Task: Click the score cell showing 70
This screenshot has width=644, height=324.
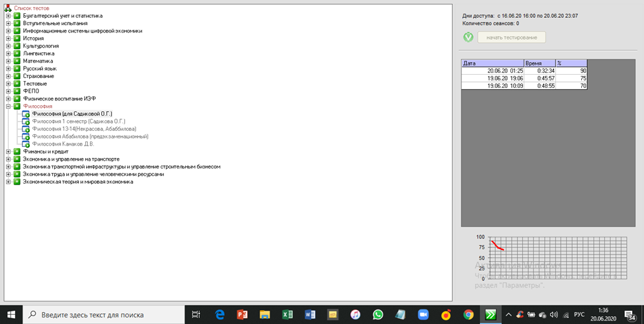Action: [571, 86]
